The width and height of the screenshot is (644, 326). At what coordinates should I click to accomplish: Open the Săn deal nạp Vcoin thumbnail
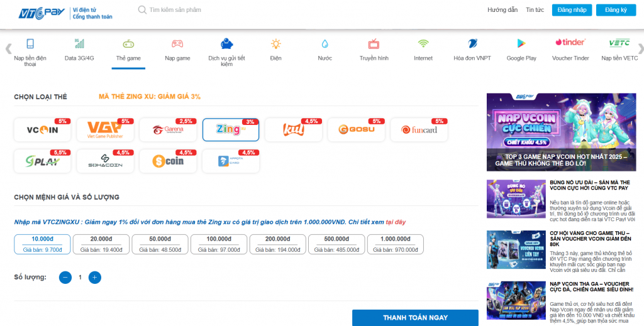click(516, 301)
